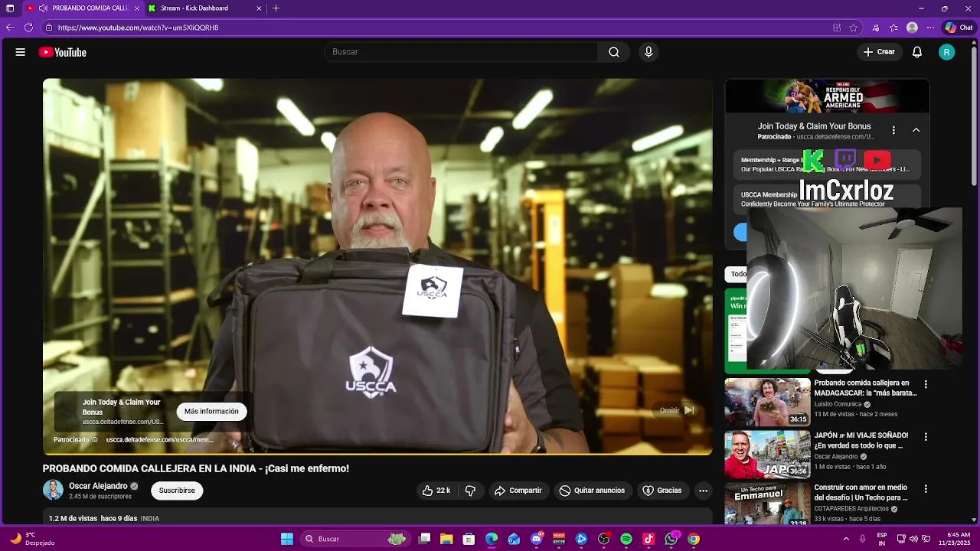Dislike the video with thumbs down
The height and width of the screenshot is (551, 980).
(471, 491)
